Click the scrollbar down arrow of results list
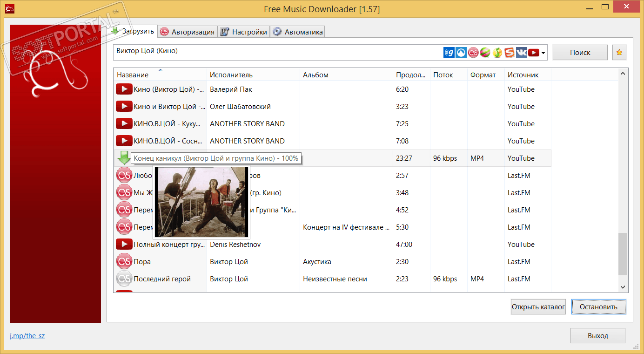 pos(623,287)
